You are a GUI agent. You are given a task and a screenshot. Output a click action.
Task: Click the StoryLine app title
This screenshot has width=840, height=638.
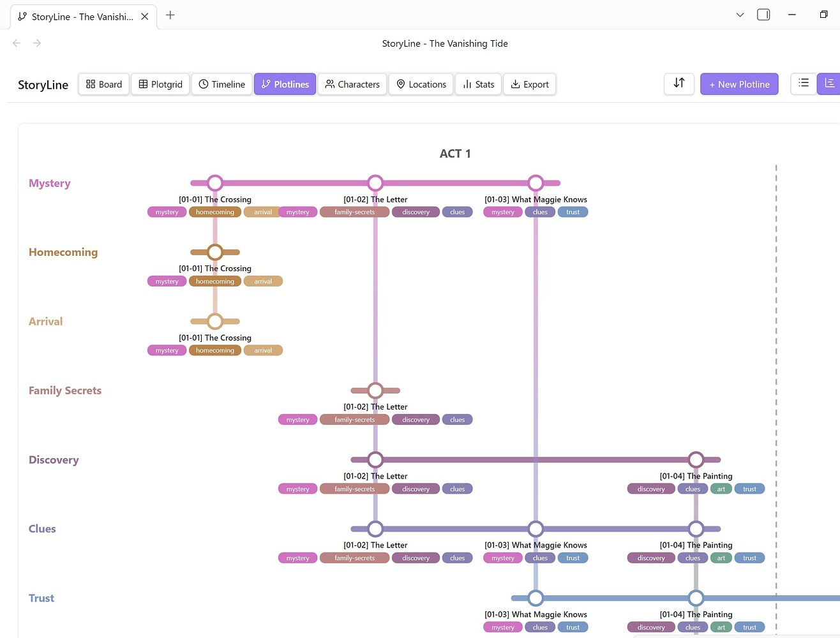43,85
